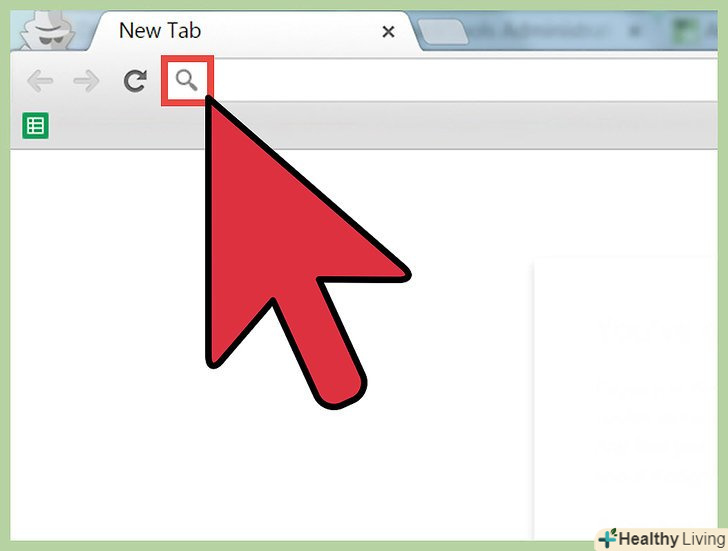The height and width of the screenshot is (551, 728).
Task: Open the blurred green icon at top right
Action: pos(685,32)
